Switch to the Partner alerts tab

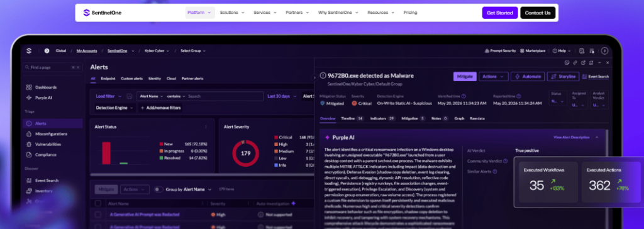pyautogui.click(x=192, y=79)
